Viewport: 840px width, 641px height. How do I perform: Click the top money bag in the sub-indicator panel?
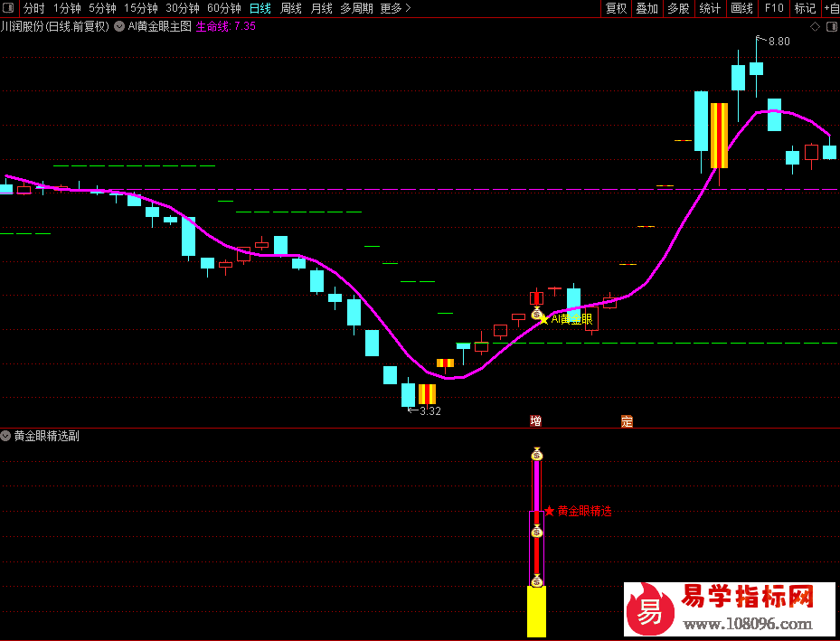[x=536, y=454]
